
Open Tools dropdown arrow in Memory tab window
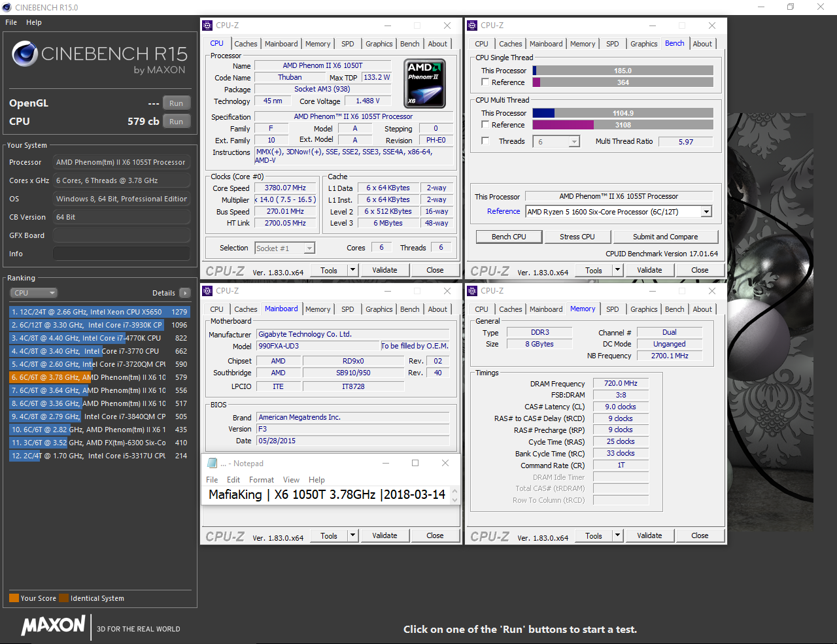(617, 535)
